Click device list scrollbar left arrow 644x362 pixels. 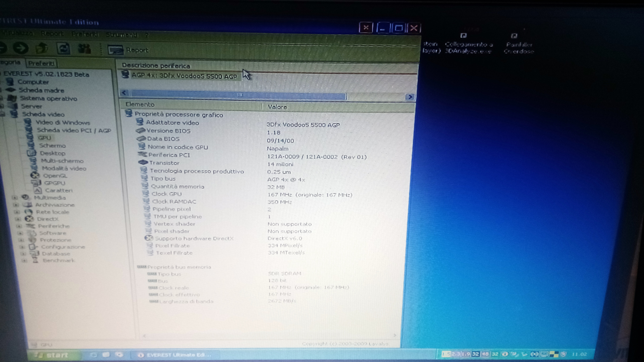point(124,93)
